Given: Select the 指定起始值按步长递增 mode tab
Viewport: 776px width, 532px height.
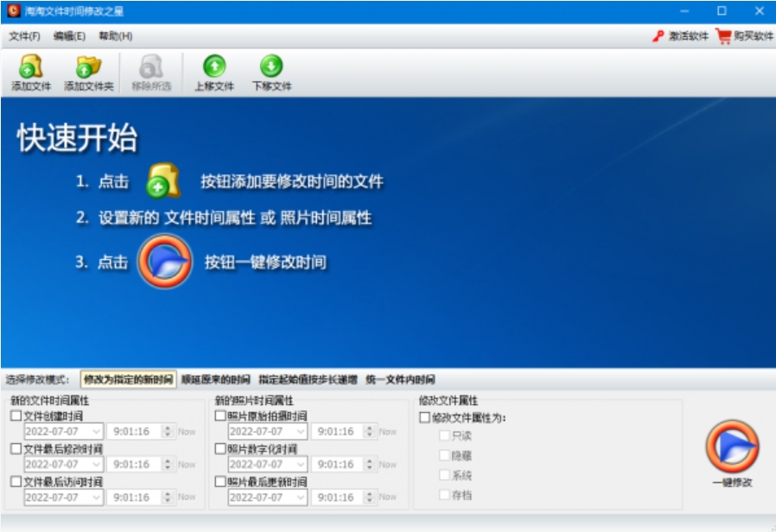Looking at the screenshot, I should click(x=308, y=379).
